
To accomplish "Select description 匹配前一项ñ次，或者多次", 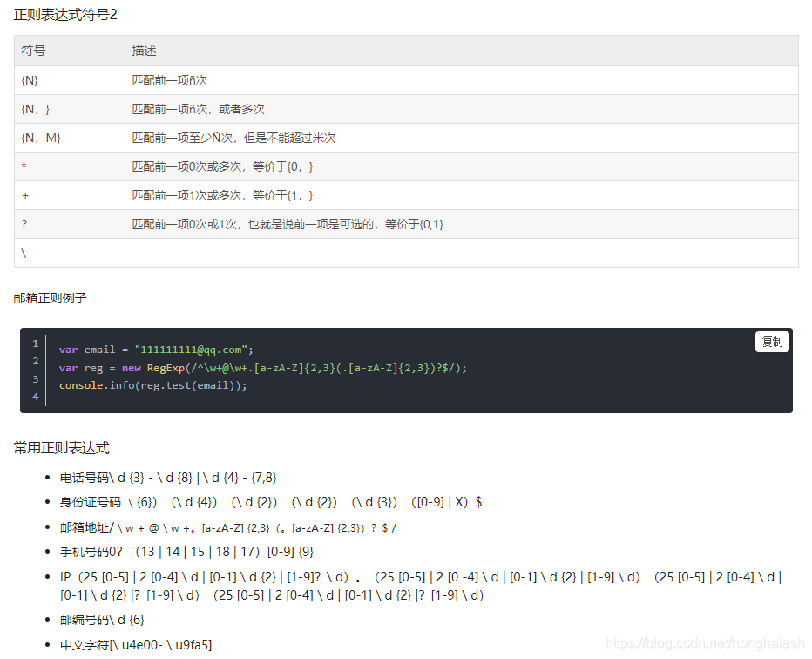I will coord(198,109).
